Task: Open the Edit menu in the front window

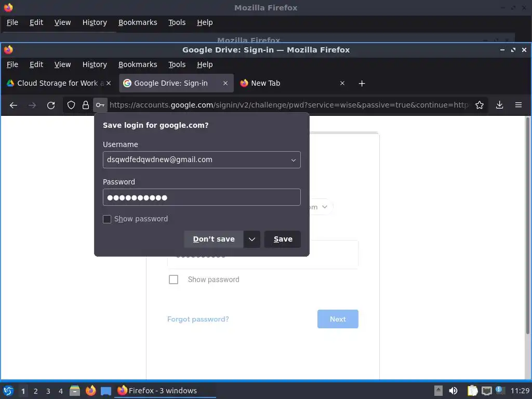Action: pos(36,64)
